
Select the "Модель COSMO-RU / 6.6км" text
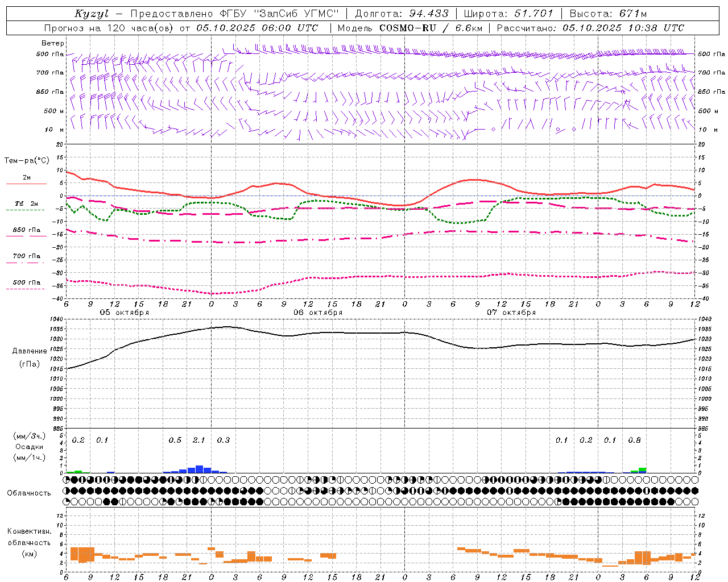click(410, 28)
